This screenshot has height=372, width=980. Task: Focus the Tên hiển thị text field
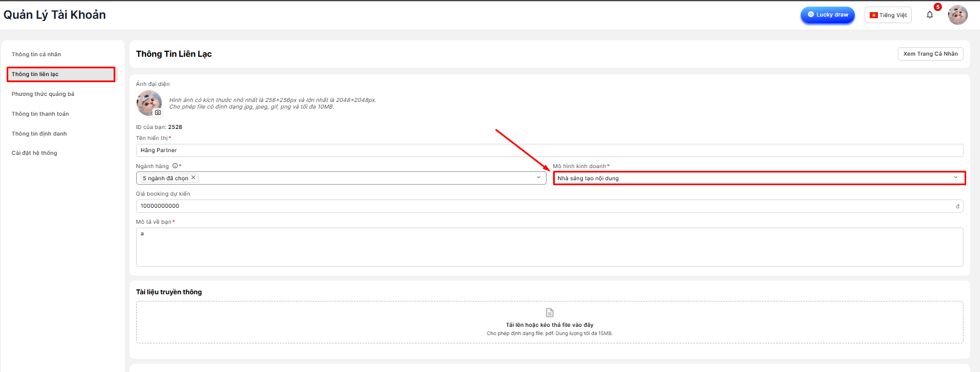point(549,150)
